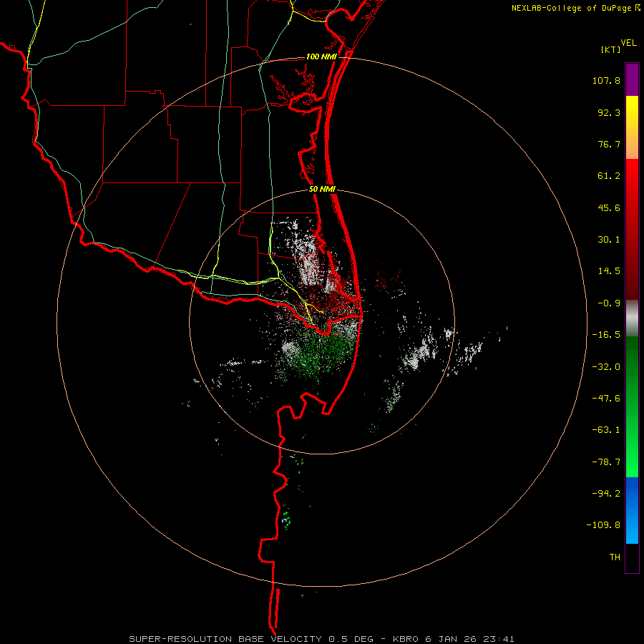Click the [KT] units label
This screenshot has width=644, height=644.
[611, 49]
